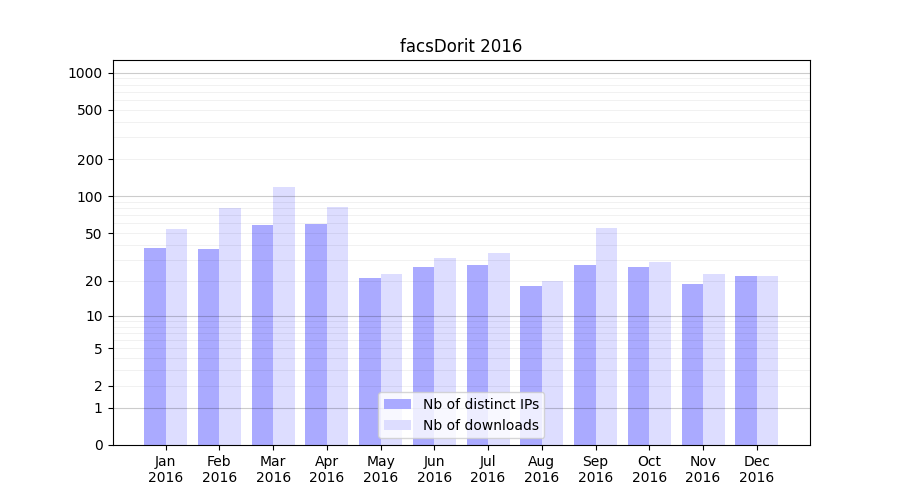
Task: Click the Dec 2016 downloads bar
Action: coord(767,360)
